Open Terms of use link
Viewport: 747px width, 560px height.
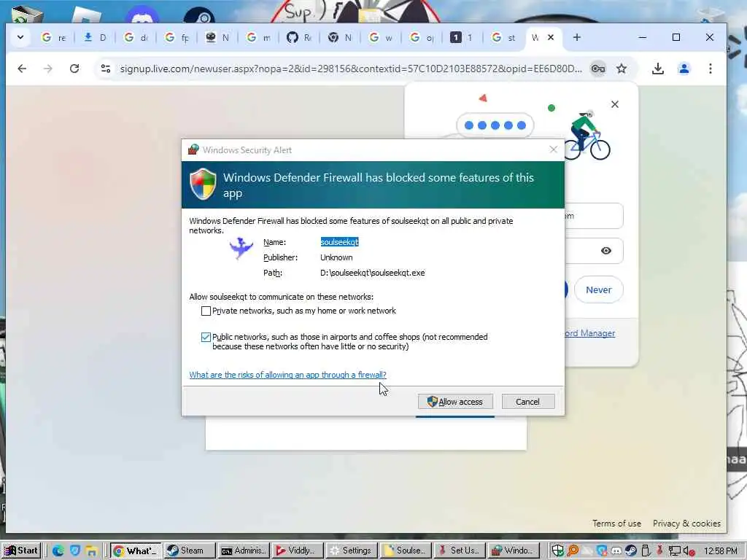(616, 524)
